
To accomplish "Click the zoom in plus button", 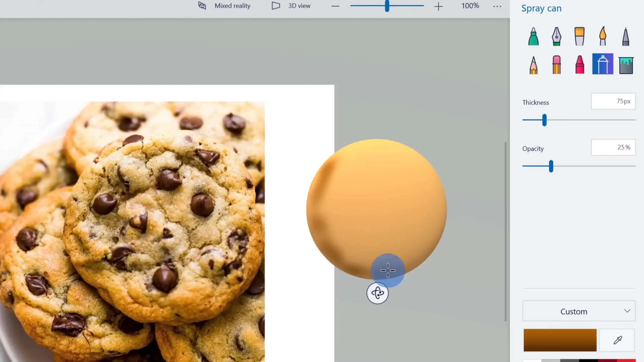I will pos(438,6).
